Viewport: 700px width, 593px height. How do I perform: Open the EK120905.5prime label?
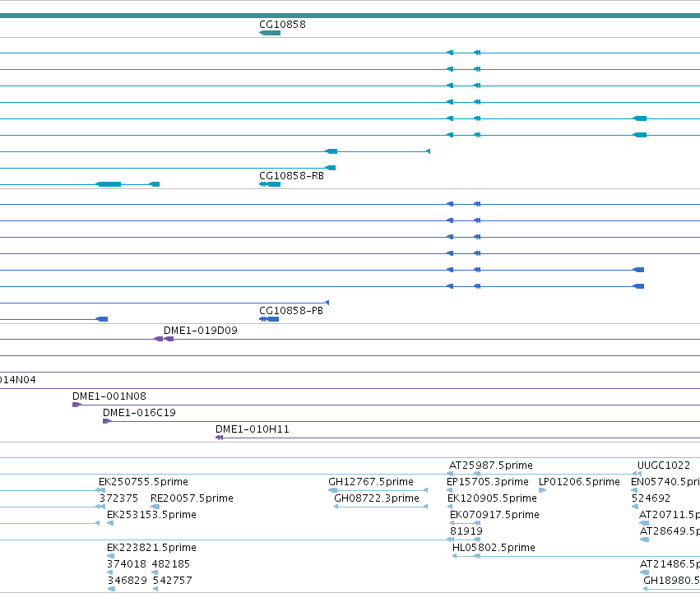coord(492,498)
